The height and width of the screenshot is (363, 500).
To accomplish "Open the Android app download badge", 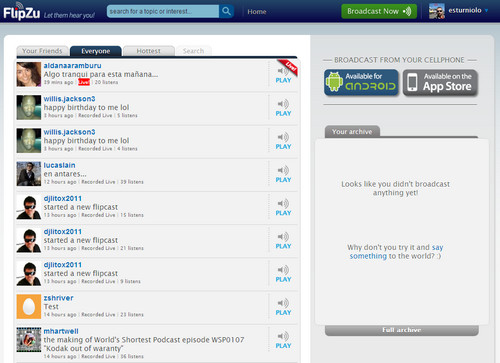I will [361, 82].
